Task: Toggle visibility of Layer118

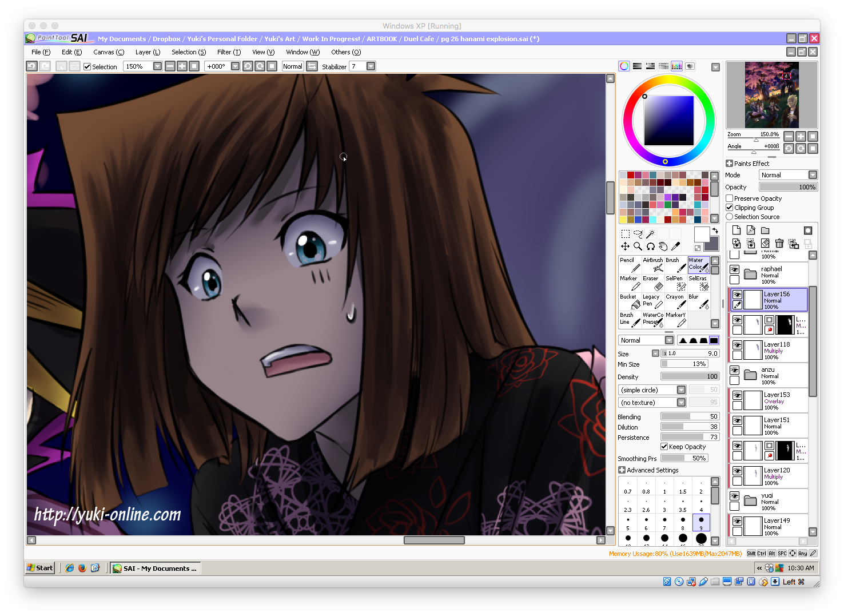Action: click(738, 345)
